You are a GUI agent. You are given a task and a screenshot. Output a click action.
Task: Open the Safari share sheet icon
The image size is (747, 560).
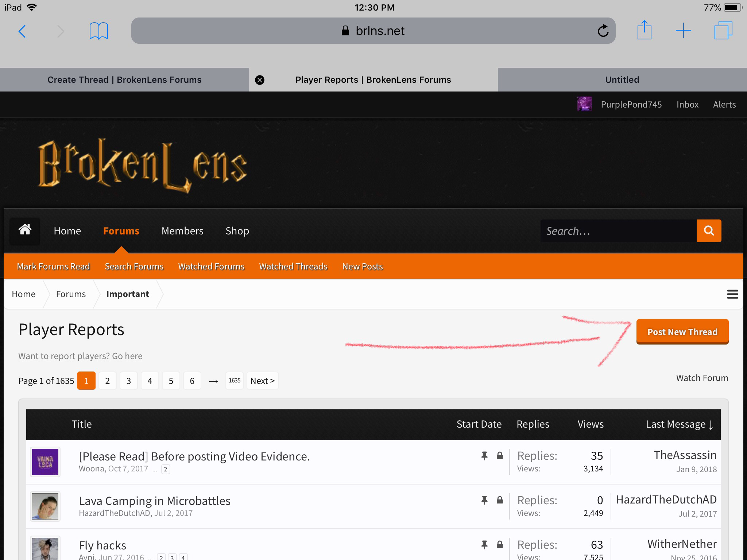tap(645, 30)
